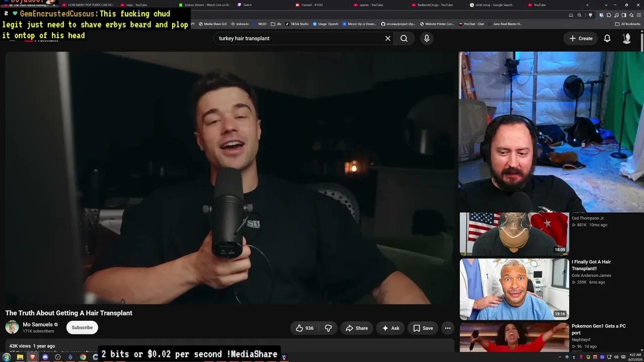Screen dimensions: 644x362
Task: Open the 'Bitcoin Up or Down' bookmark
Action: (359, 24)
